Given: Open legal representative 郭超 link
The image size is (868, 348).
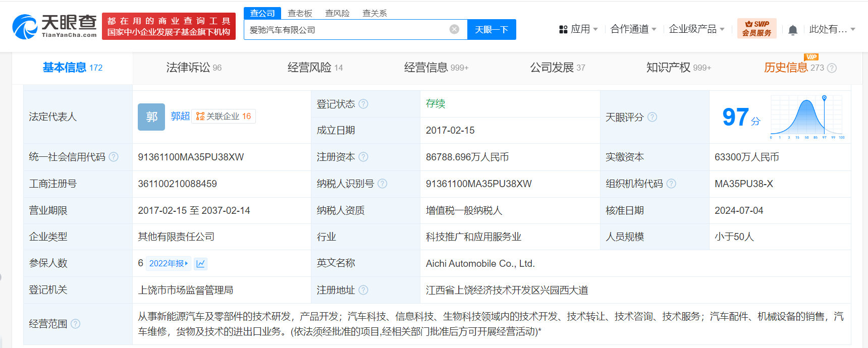Looking at the screenshot, I should 180,116.
